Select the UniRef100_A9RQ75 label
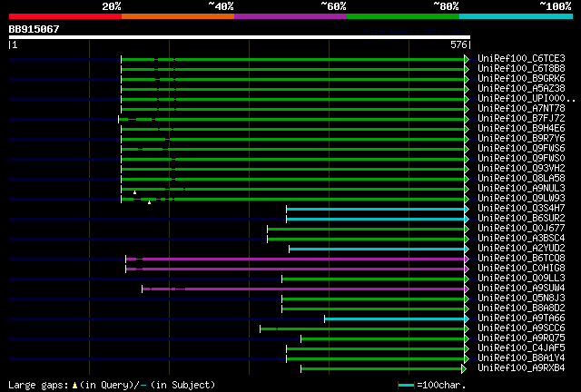 tap(521, 338)
